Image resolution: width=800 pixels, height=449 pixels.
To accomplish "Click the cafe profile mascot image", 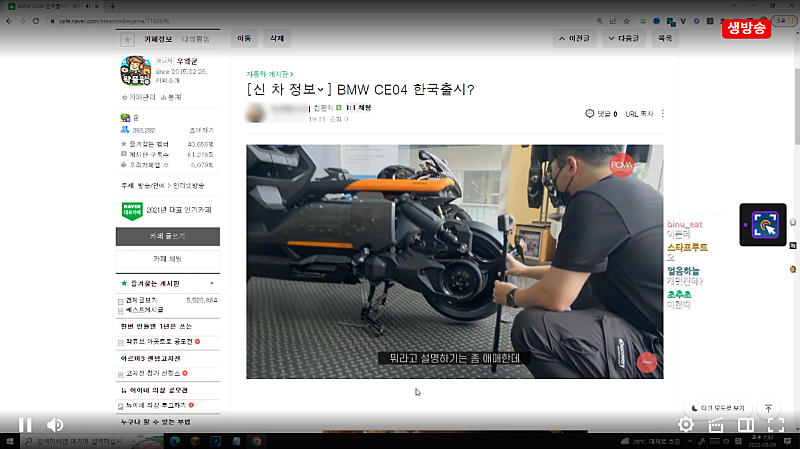I will point(136,70).
